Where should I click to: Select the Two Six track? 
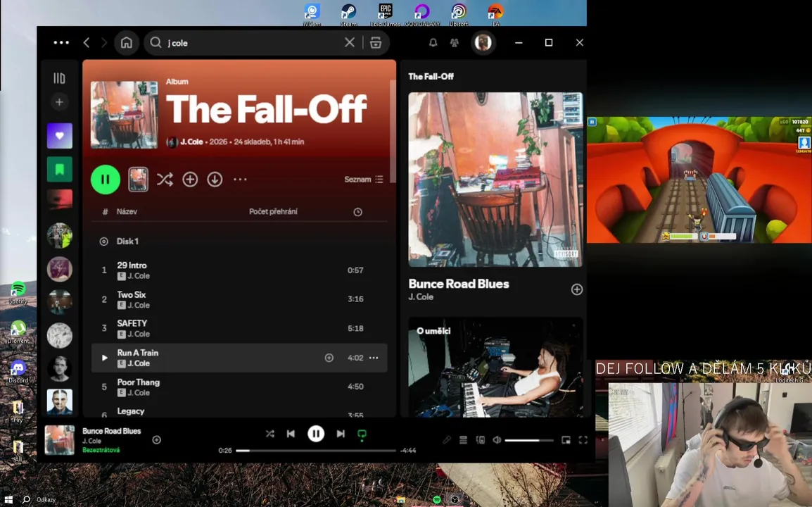point(239,299)
